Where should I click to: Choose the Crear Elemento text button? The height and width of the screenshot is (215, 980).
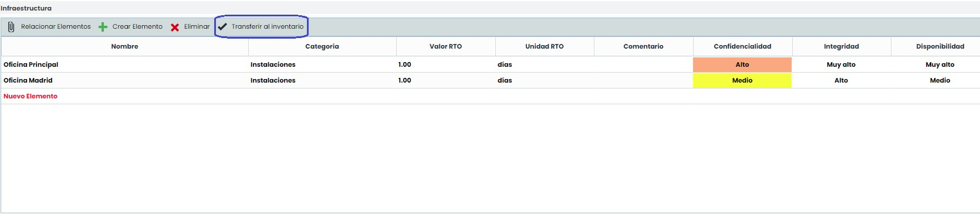(x=137, y=26)
